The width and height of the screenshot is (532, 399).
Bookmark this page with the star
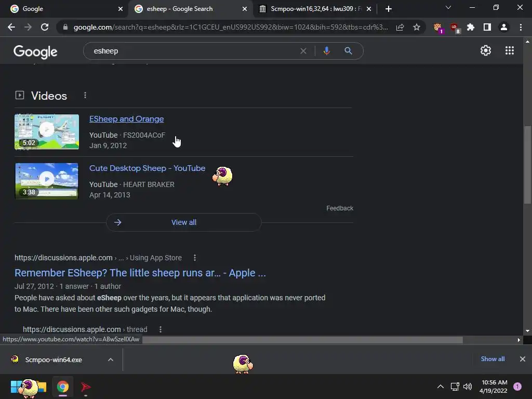tap(417, 27)
